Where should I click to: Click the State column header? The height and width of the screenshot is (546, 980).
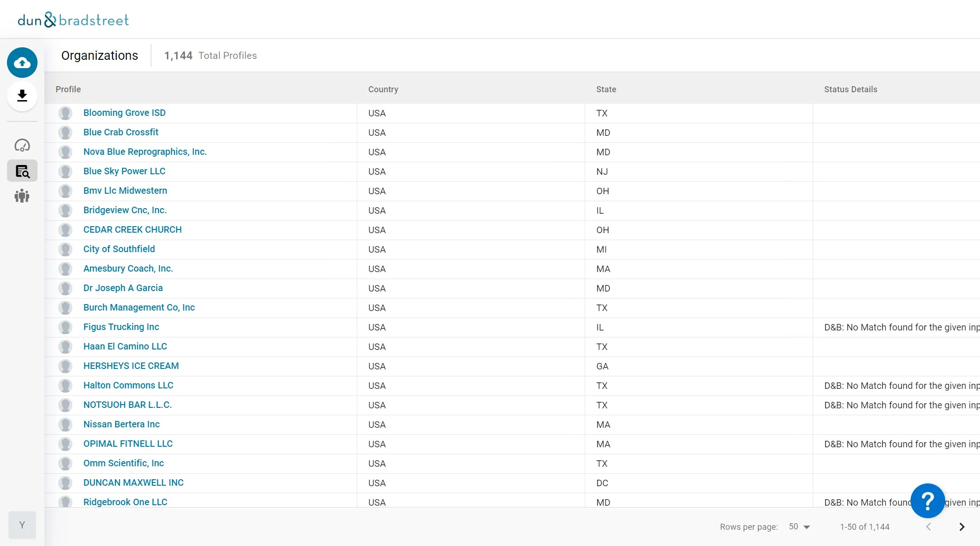606,89
